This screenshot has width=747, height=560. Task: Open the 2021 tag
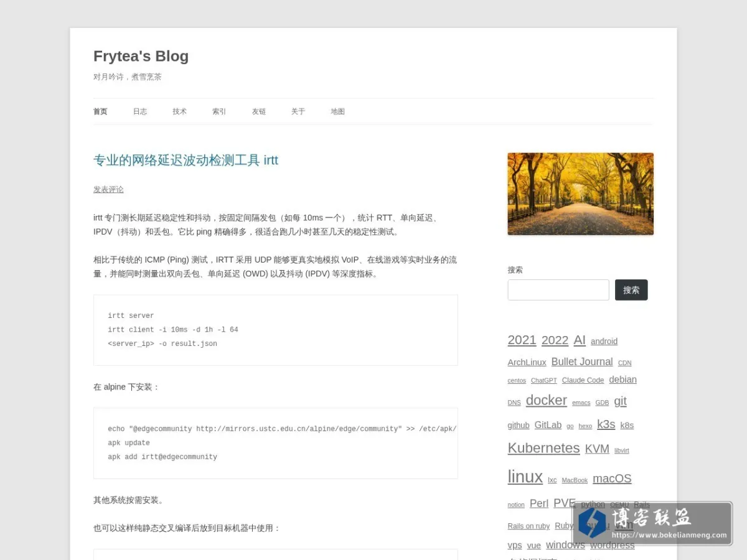coord(522,340)
